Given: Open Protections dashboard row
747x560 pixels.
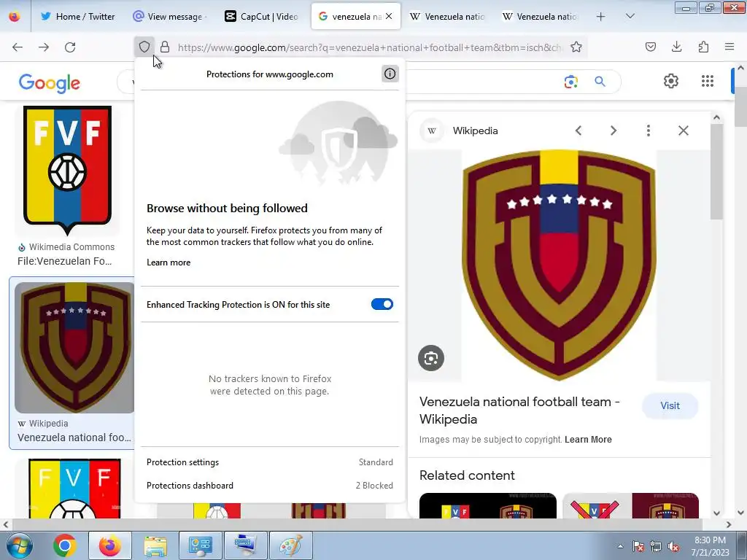Looking at the screenshot, I should 270,486.
